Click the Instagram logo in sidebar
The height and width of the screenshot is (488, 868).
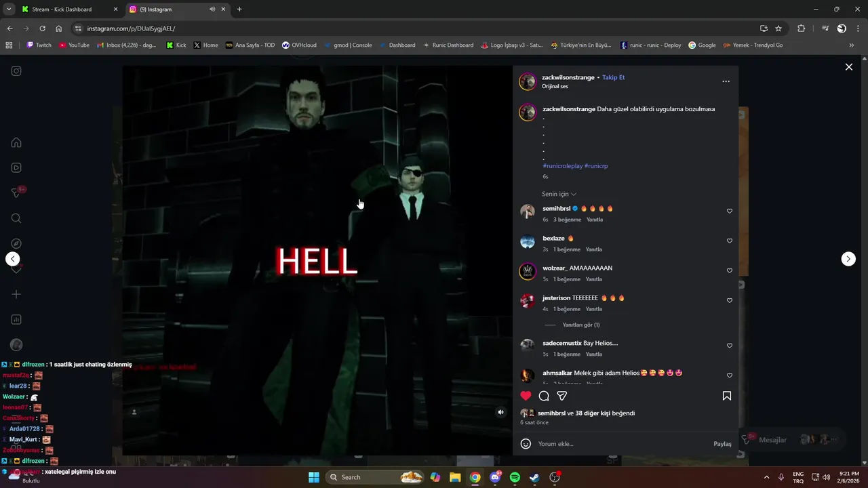pyautogui.click(x=16, y=71)
